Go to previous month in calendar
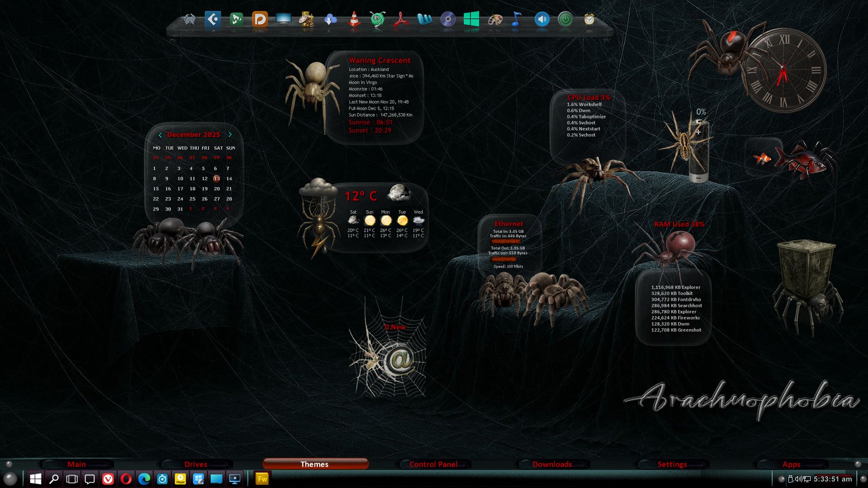The width and height of the screenshot is (868, 488). pyautogui.click(x=160, y=135)
